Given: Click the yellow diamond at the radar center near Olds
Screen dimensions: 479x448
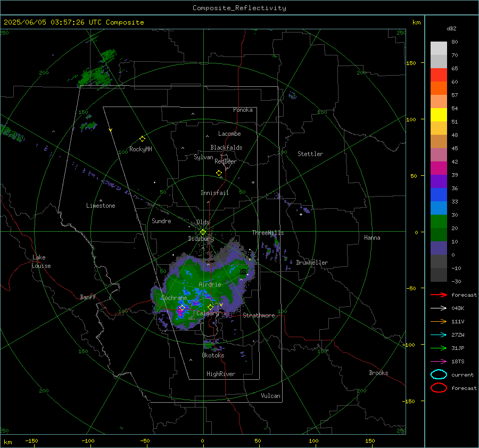Looking at the screenshot, I should pyautogui.click(x=203, y=232).
